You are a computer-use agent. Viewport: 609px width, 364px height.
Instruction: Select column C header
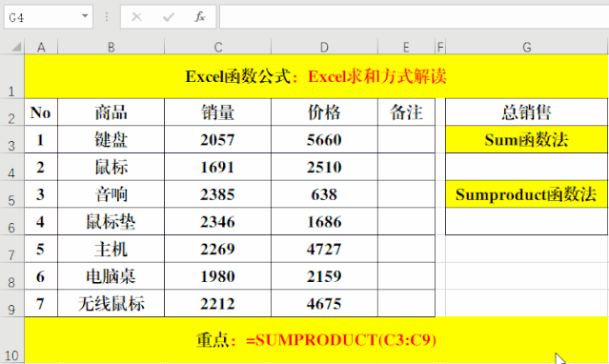click(x=218, y=47)
